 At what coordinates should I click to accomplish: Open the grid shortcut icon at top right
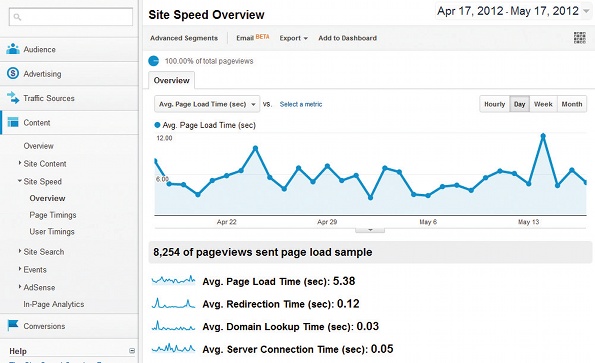click(x=579, y=38)
